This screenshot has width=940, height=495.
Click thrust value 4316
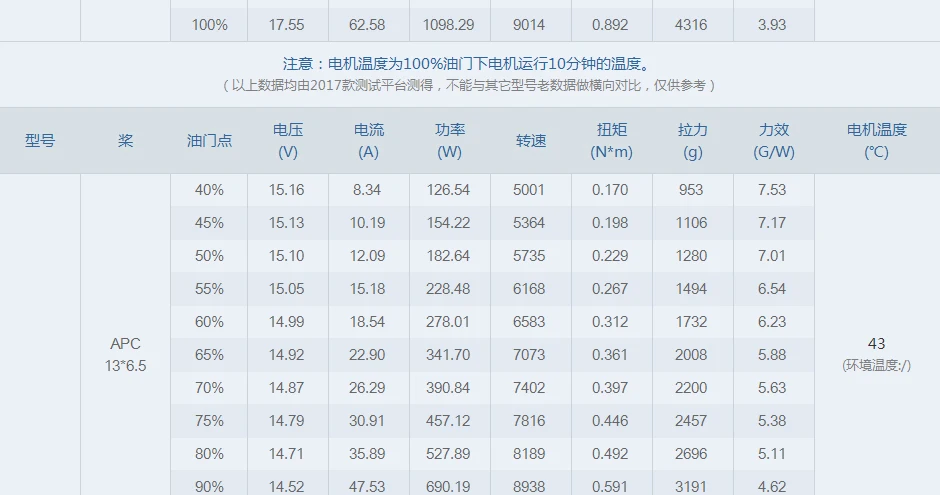pyautogui.click(x=691, y=25)
